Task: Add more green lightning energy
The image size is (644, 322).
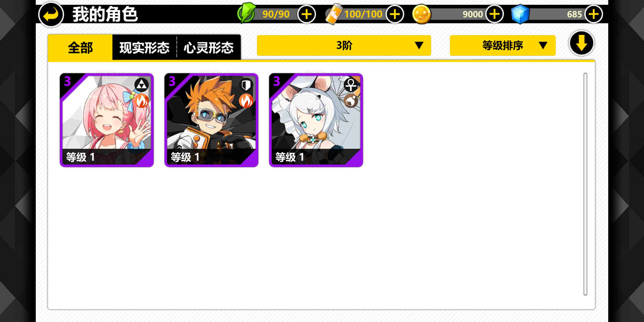Action: pyautogui.click(x=306, y=14)
